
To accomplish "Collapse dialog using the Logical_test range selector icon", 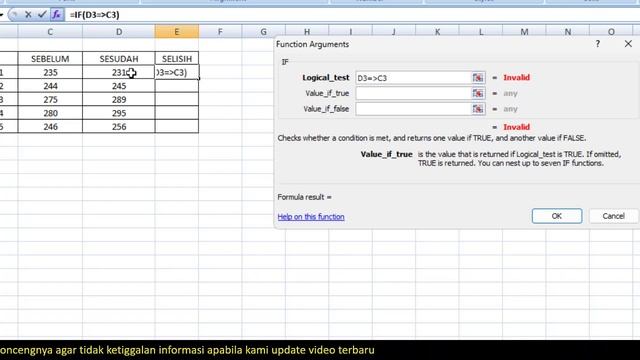I will click(x=478, y=78).
